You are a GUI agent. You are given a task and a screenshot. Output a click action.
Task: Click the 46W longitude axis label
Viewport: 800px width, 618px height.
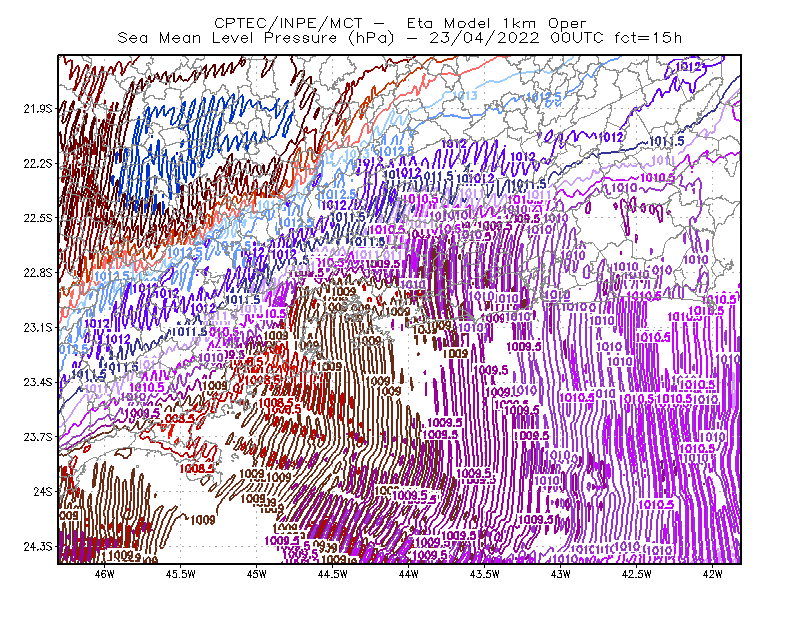pos(105,574)
